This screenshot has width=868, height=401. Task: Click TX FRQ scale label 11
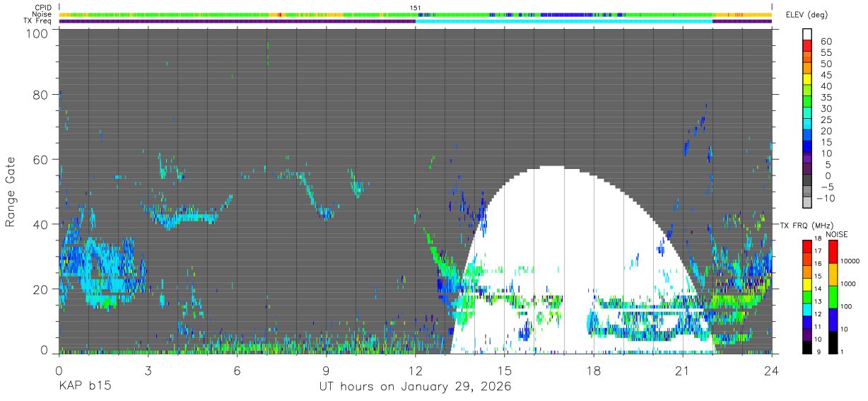pyautogui.click(x=817, y=327)
